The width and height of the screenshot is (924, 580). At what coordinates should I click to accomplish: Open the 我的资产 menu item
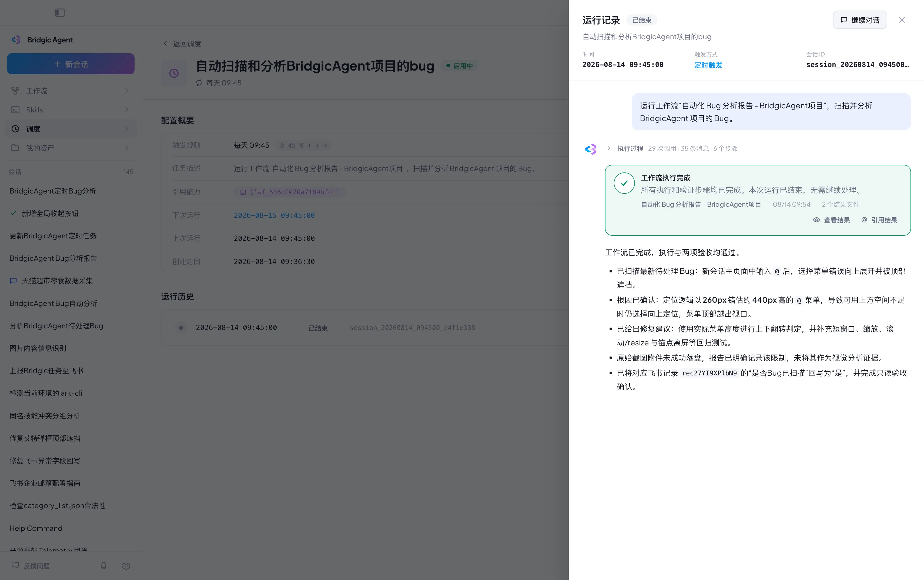tap(71, 148)
